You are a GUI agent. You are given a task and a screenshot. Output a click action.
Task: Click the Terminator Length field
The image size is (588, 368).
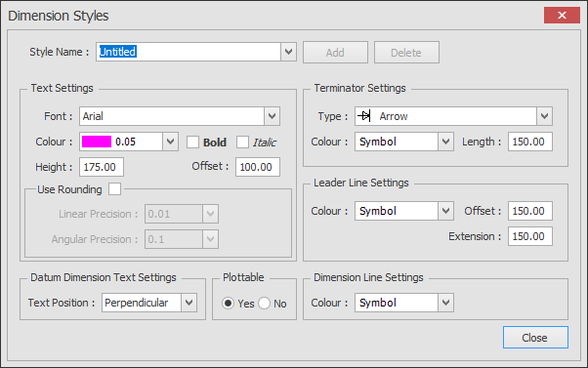tap(530, 142)
